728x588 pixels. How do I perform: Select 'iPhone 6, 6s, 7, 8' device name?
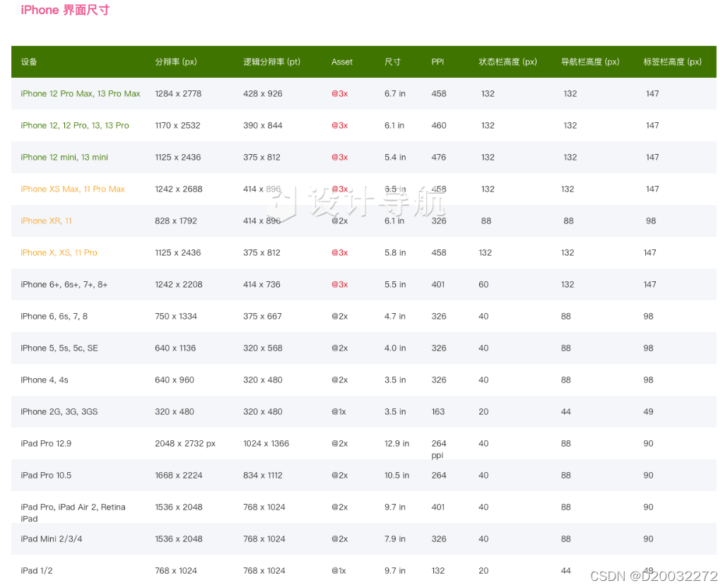(x=54, y=316)
